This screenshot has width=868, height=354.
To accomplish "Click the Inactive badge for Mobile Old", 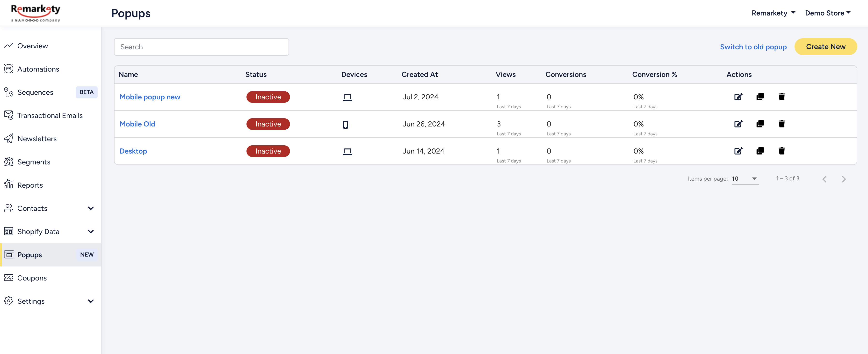I will tap(268, 124).
